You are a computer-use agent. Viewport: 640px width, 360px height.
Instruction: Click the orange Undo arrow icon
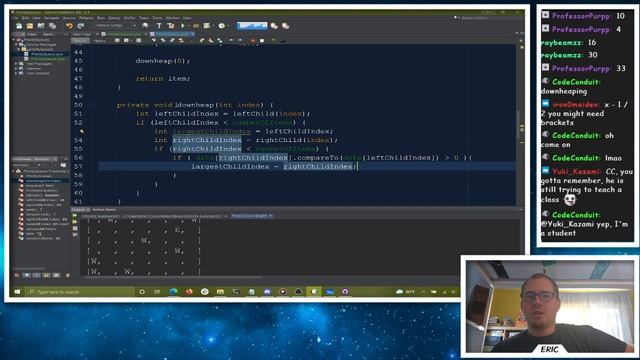[x=69, y=26]
